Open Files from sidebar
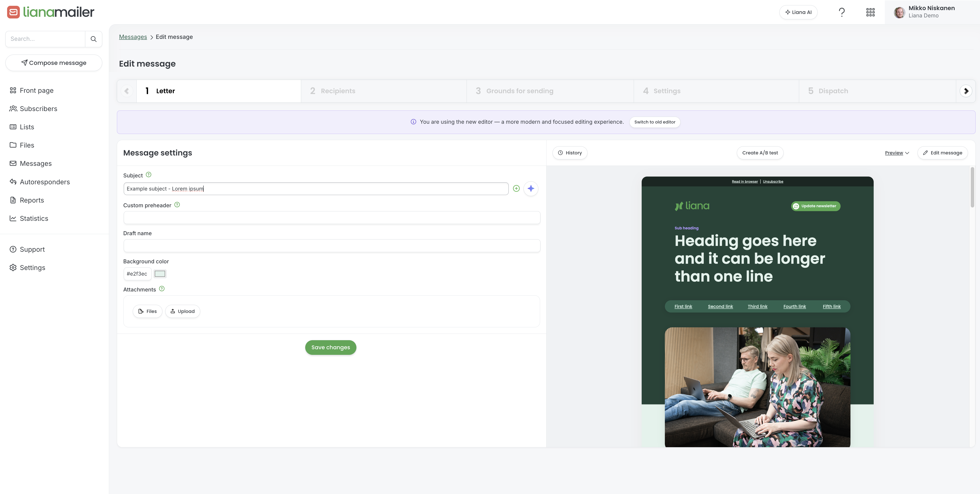This screenshot has height=494, width=980. coord(22,145)
